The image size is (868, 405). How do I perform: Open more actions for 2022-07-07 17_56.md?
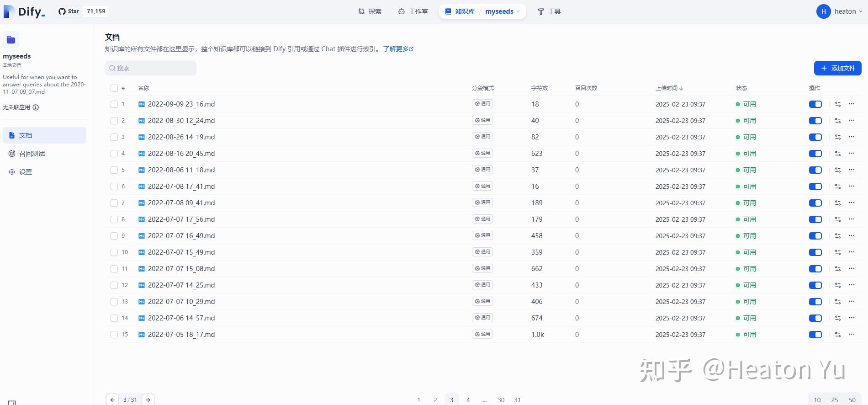click(x=852, y=219)
